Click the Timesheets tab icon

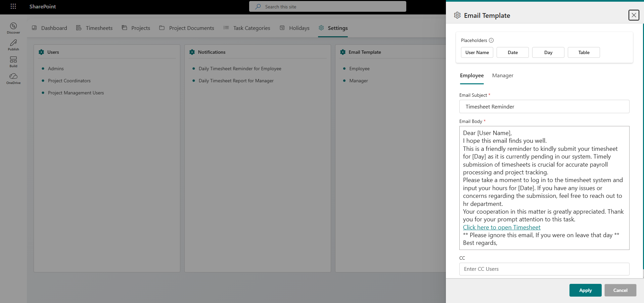(x=79, y=28)
